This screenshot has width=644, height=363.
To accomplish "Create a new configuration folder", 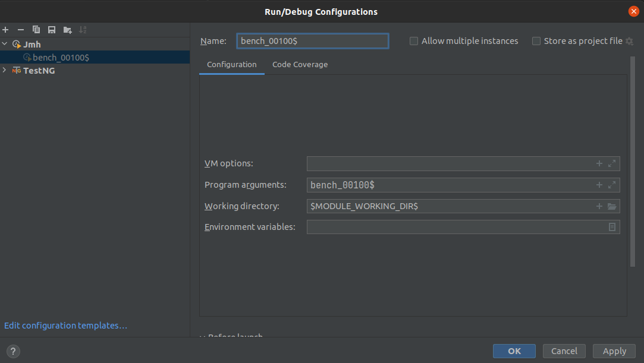I will pyautogui.click(x=67, y=29).
